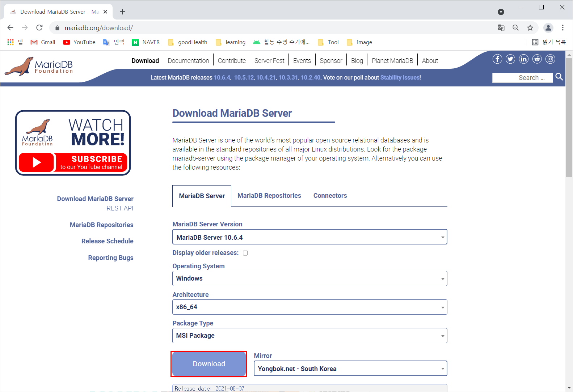Switch to MariaDB Repositories tab
The image size is (573, 392).
269,196
